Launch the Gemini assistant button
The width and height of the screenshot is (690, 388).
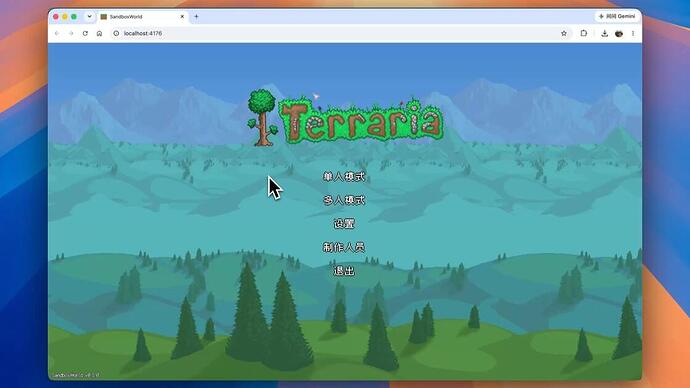pos(617,16)
